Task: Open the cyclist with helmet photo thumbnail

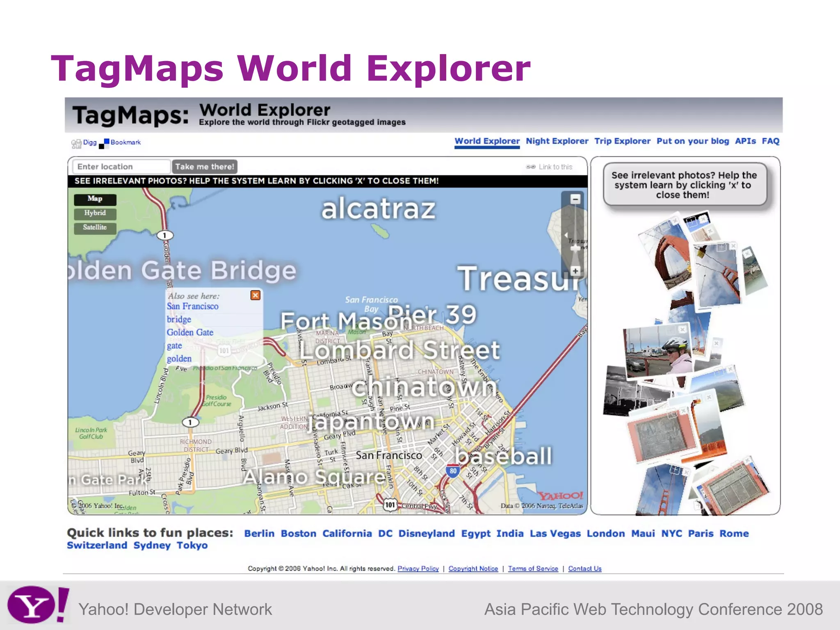Action: point(657,351)
